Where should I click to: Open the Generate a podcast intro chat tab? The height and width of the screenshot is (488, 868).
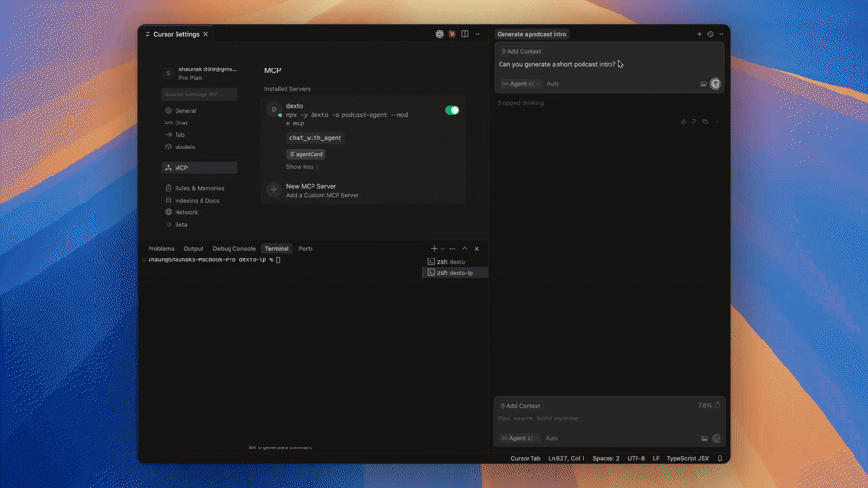[x=531, y=34]
